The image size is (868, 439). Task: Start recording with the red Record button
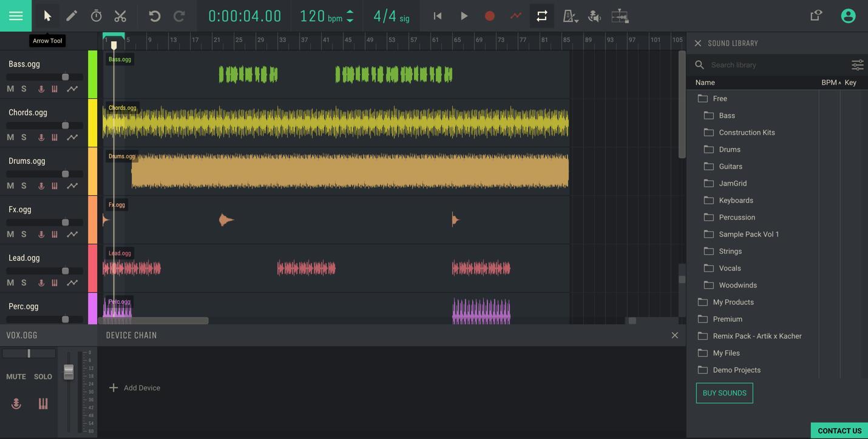point(489,16)
